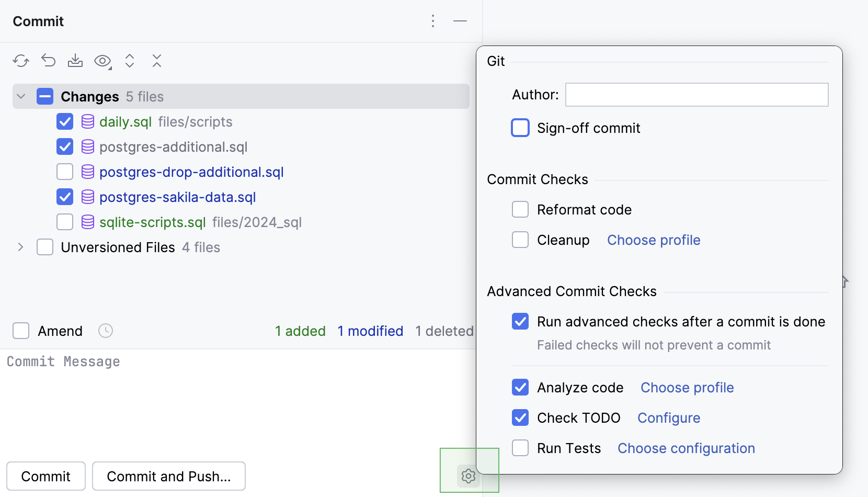
Task: Open commit options with the gear icon
Action: click(x=469, y=476)
